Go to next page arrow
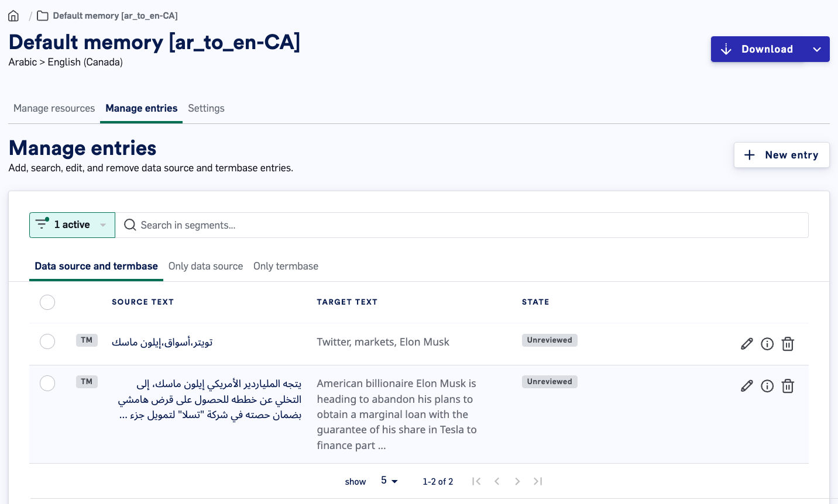 click(x=517, y=481)
